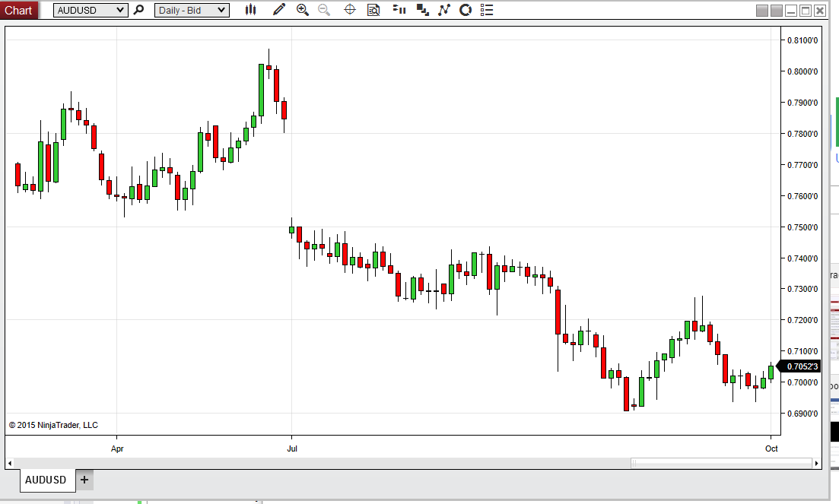839x504 pixels.
Task: Click the horizontal scrollbar thumb
Action: click(721, 463)
